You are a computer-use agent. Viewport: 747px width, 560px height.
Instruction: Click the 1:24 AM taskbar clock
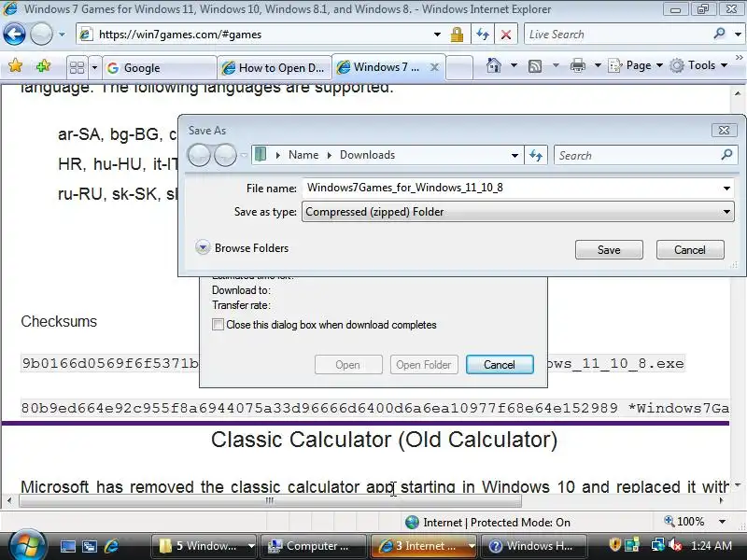pyautogui.click(x=712, y=546)
